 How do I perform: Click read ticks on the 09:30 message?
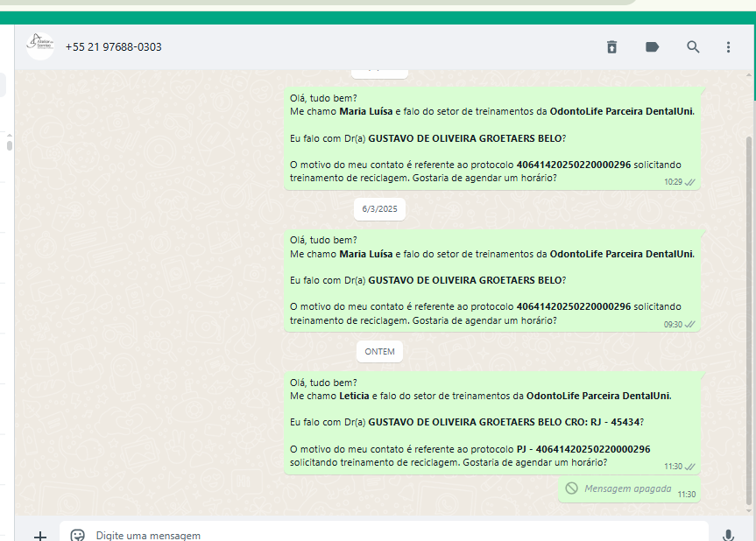point(690,324)
